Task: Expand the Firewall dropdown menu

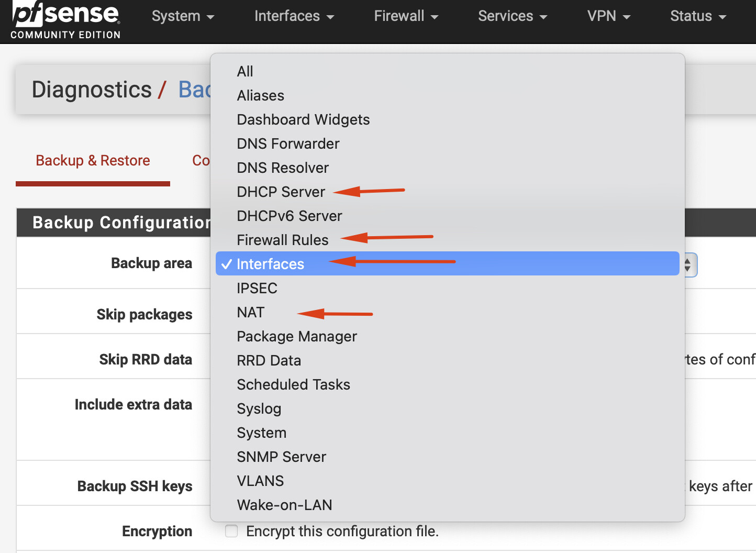Action: click(x=406, y=16)
